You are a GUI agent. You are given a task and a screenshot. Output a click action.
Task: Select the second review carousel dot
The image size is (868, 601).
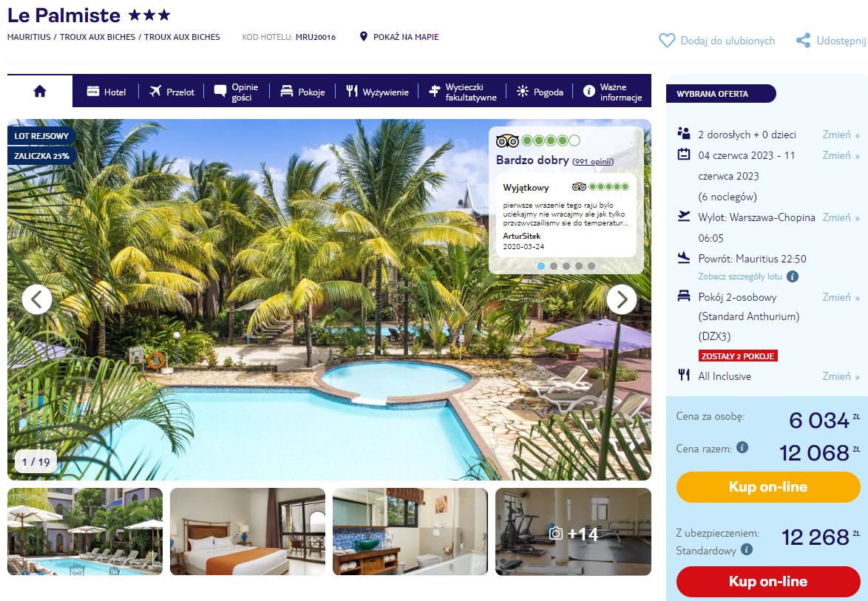pos(554,266)
